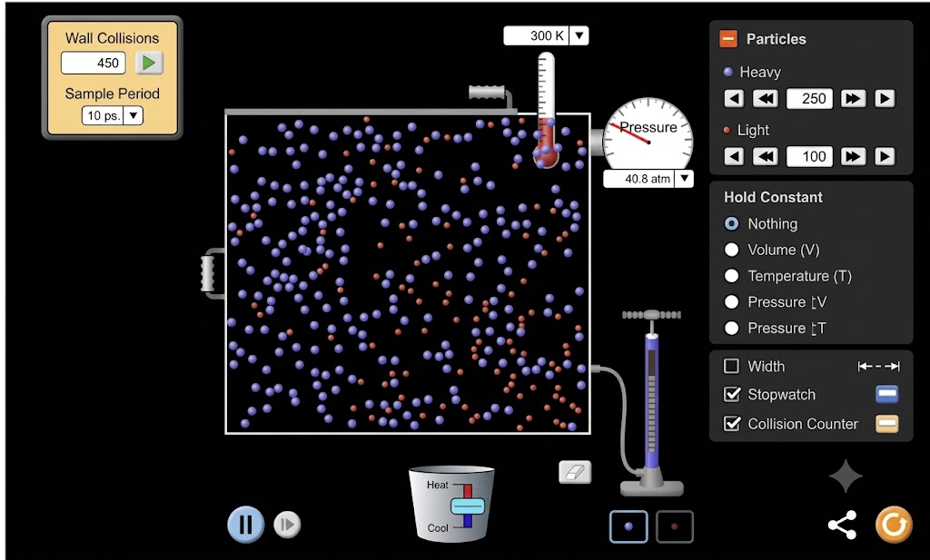Open the pressure units dropdown

coord(685,179)
